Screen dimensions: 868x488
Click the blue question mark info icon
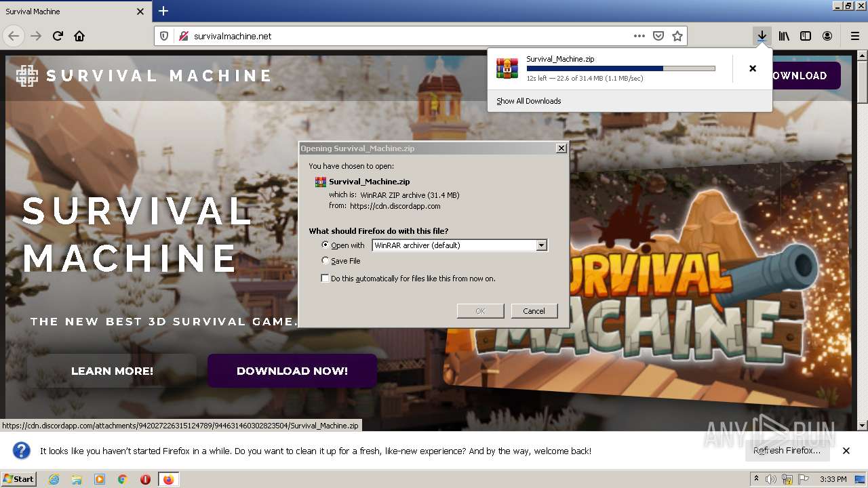pos(22,451)
